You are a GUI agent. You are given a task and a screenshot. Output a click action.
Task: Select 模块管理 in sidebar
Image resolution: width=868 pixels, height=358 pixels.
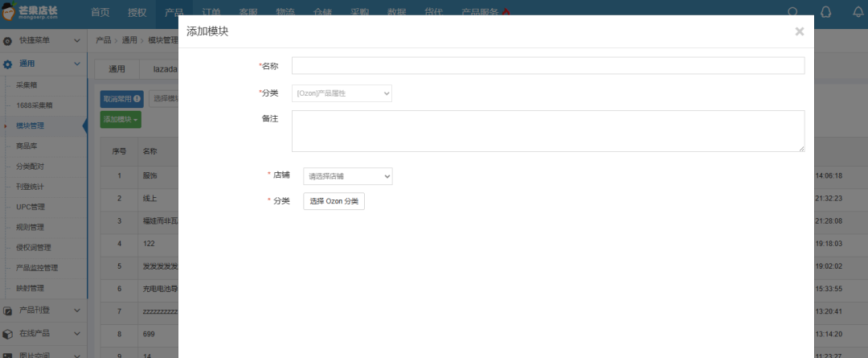point(31,126)
